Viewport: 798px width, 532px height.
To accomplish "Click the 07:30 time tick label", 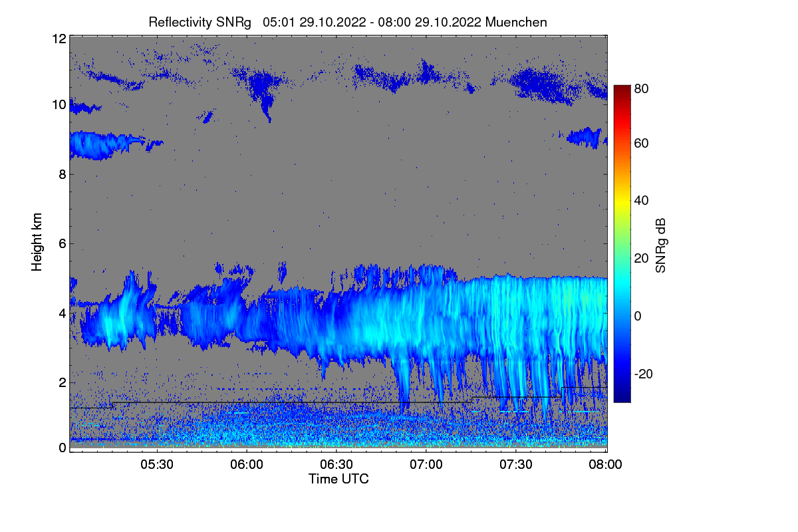I will [x=516, y=465].
